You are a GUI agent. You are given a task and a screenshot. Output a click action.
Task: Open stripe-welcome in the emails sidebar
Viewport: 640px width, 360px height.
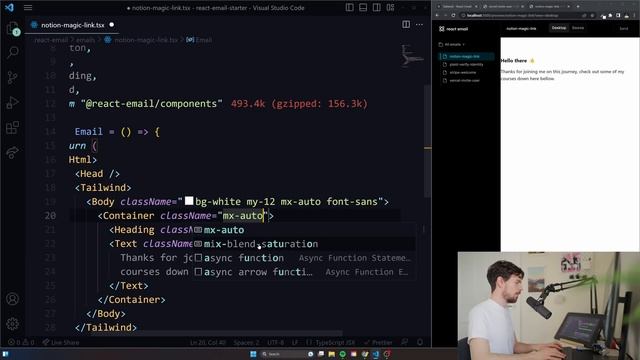[462, 73]
